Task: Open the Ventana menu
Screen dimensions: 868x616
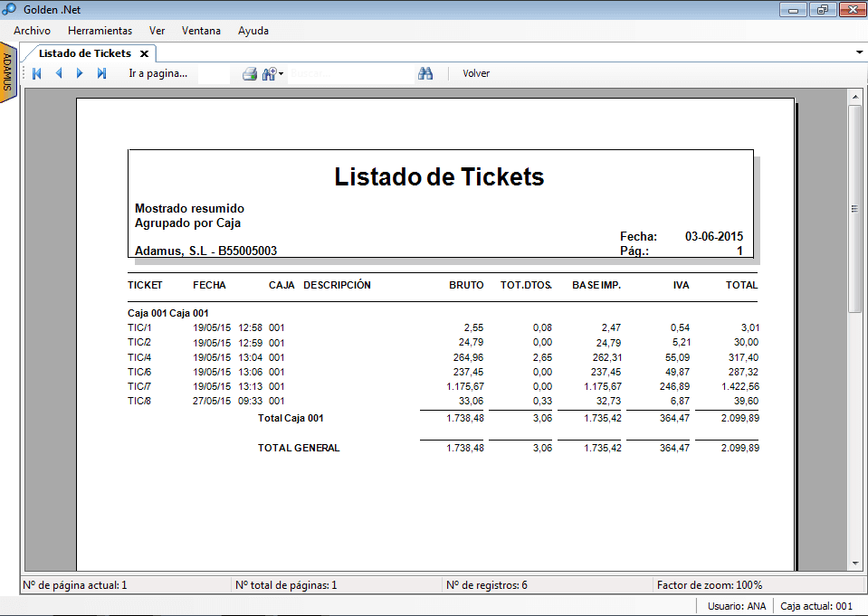Action: pos(201,30)
